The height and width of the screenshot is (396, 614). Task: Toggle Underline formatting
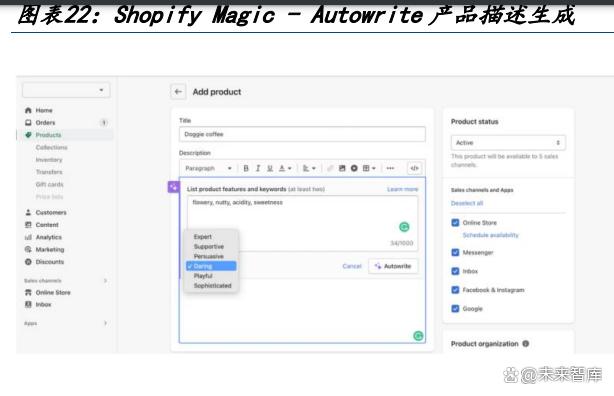tap(270, 168)
